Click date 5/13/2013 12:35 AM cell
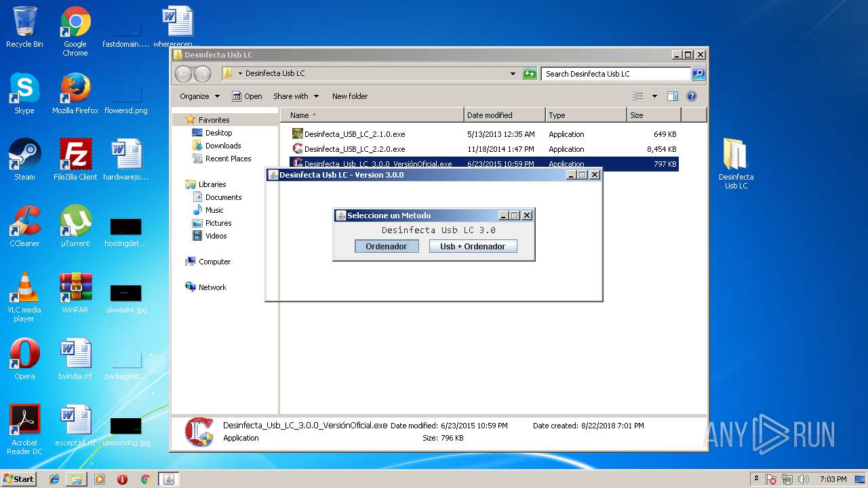 (x=501, y=134)
